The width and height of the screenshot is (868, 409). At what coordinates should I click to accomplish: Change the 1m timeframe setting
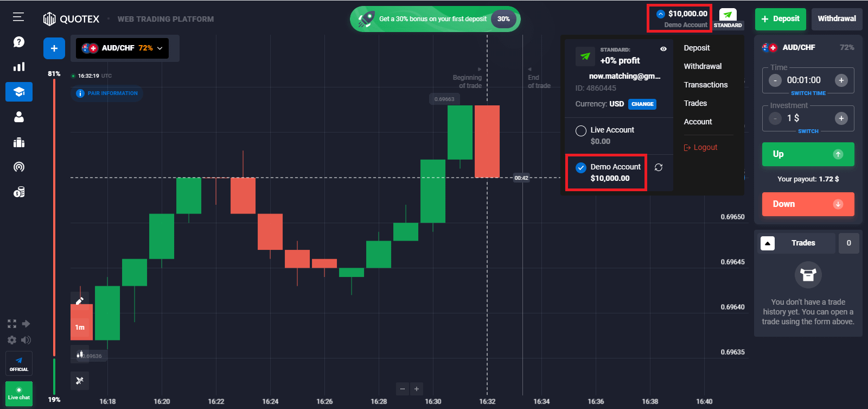(x=80, y=328)
